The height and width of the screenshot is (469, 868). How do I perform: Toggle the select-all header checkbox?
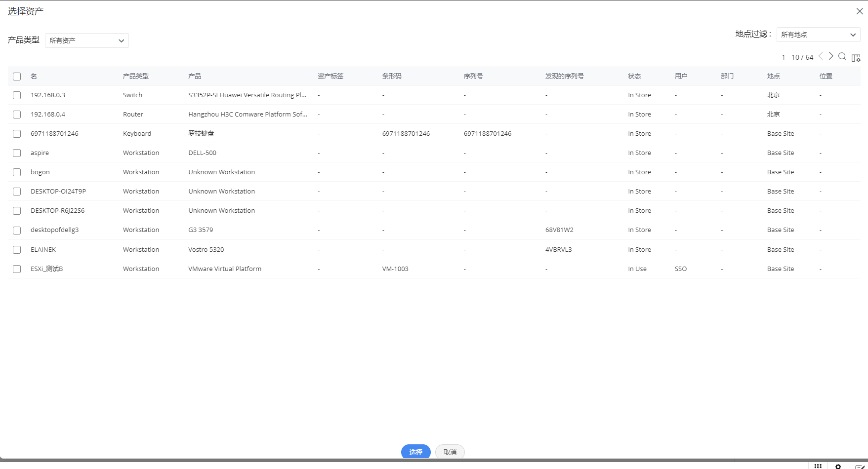tap(17, 77)
